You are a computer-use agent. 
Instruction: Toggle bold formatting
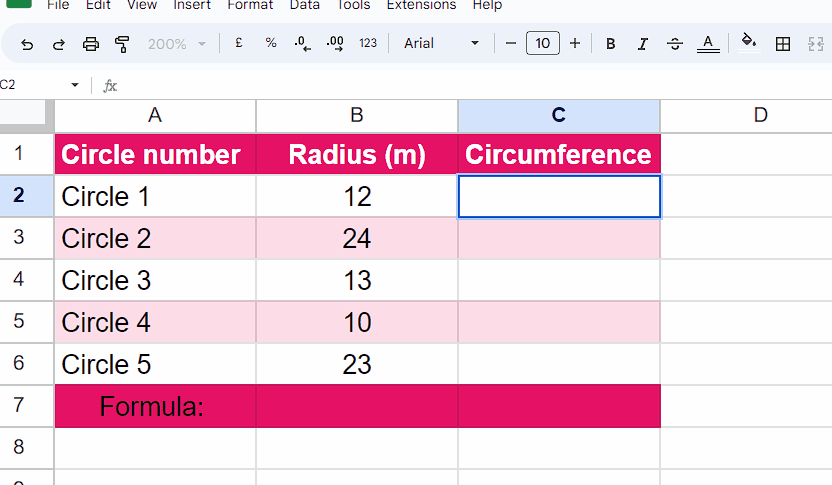(x=611, y=44)
